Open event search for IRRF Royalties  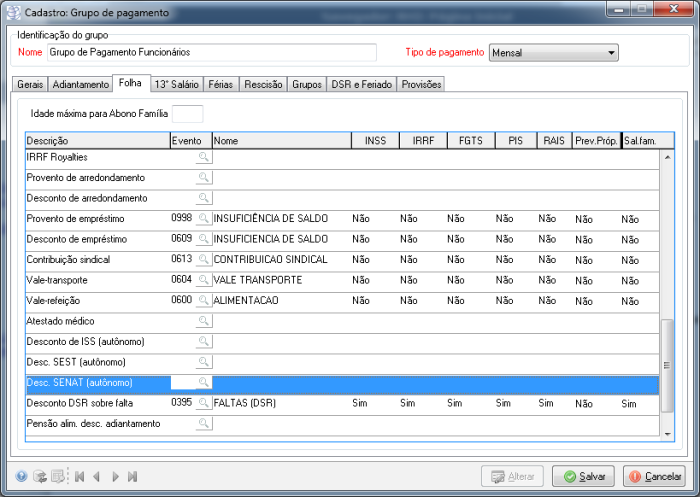coord(203,158)
